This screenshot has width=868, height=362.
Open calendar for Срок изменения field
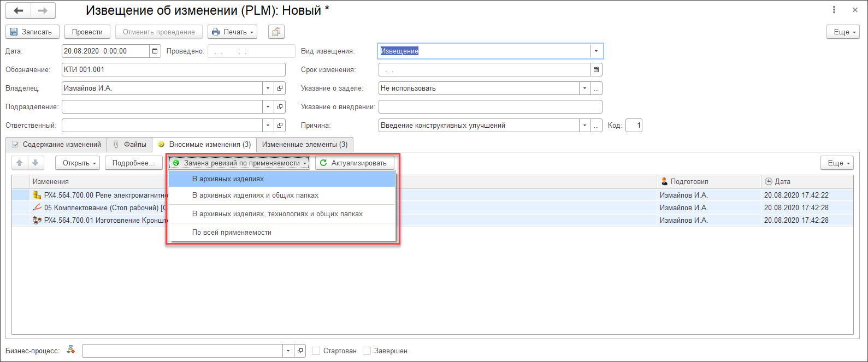point(596,70)
